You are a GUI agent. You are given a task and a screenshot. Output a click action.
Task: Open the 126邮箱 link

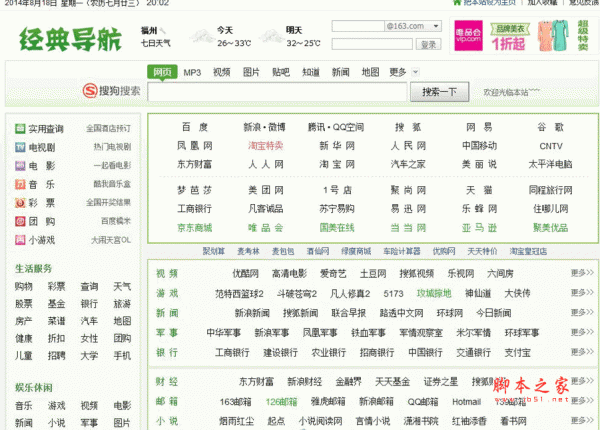pyautogui.click(x=282, y=402)
